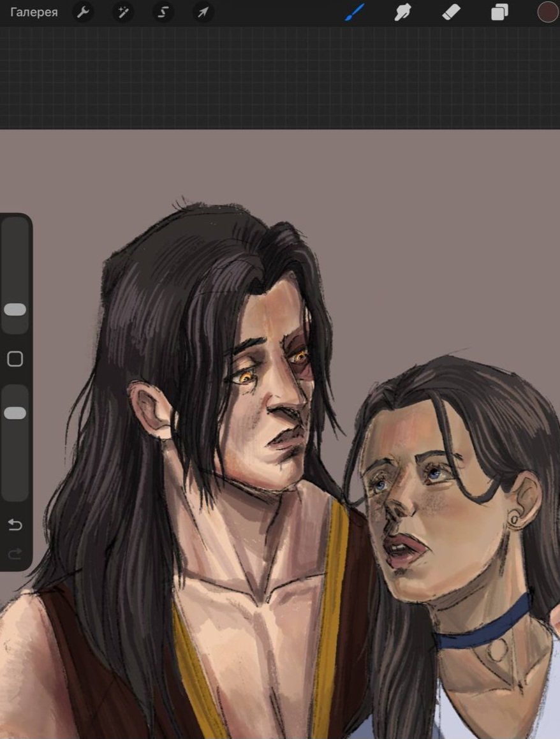Redo the last undone action

coord(15,554)
